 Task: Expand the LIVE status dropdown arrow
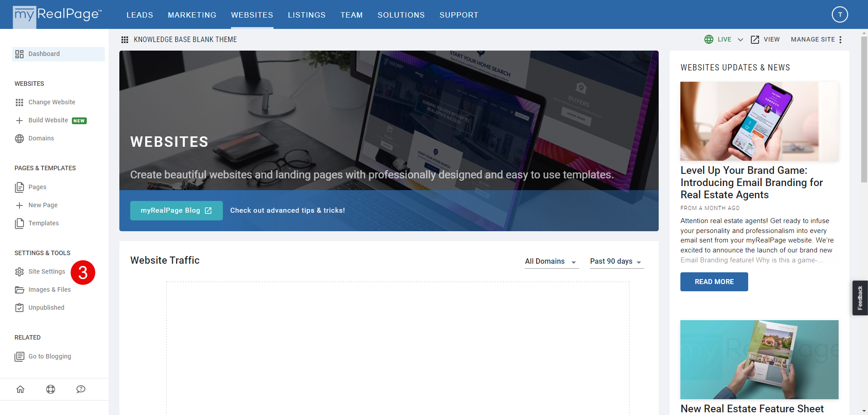coord(741,40)
